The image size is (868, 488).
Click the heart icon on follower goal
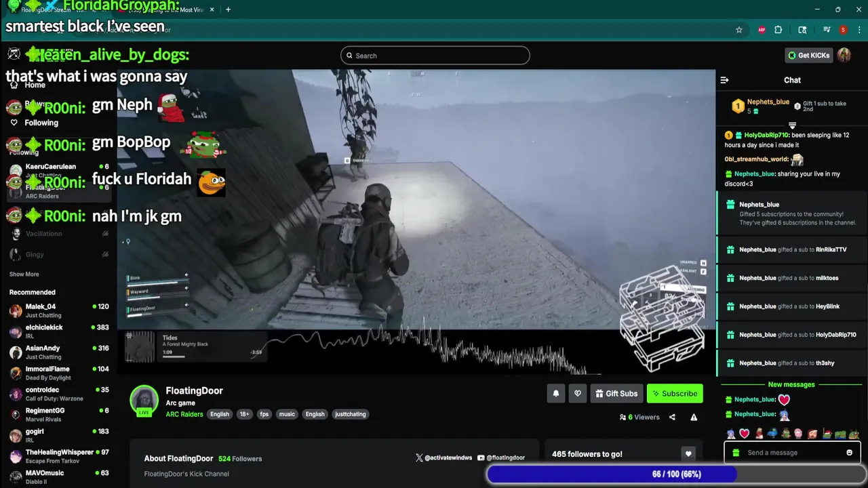point(688,454)
